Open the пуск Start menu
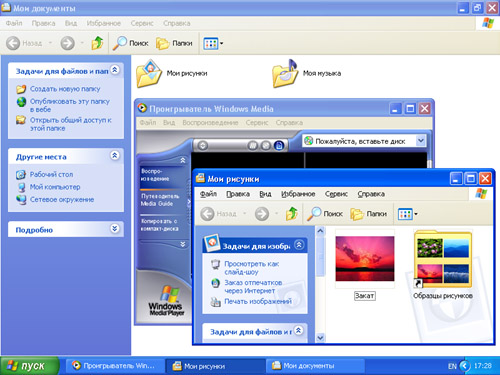Viewport: 500px width, 375px height. pyautogui.click(x=29, y=366)
